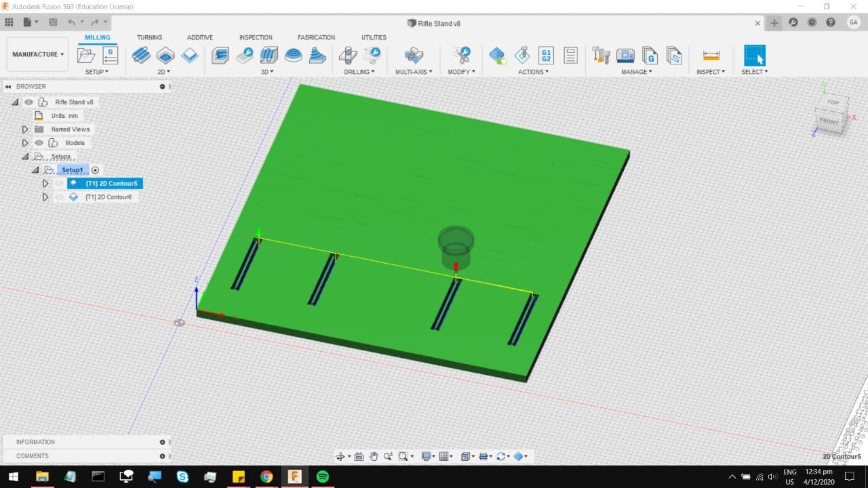Activate the Select cursor tool
Viewport: 868px width, 488px height.
click(754, 55)
